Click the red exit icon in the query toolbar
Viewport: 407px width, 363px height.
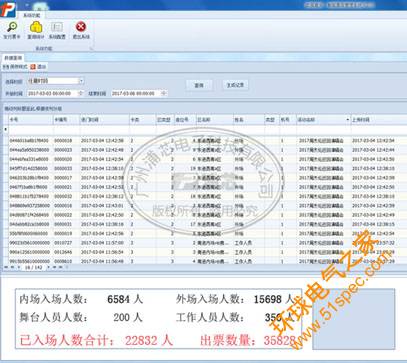click(x=33, y=67)
